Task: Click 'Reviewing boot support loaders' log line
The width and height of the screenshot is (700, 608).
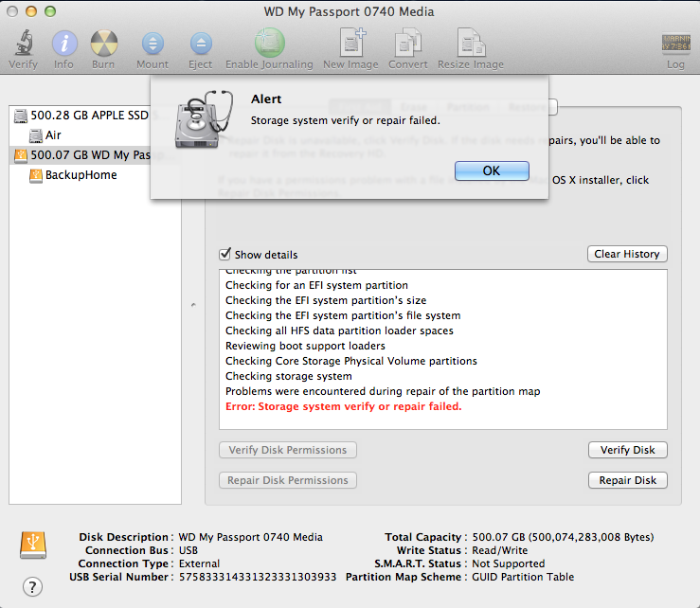Action: tap(305, 346)
